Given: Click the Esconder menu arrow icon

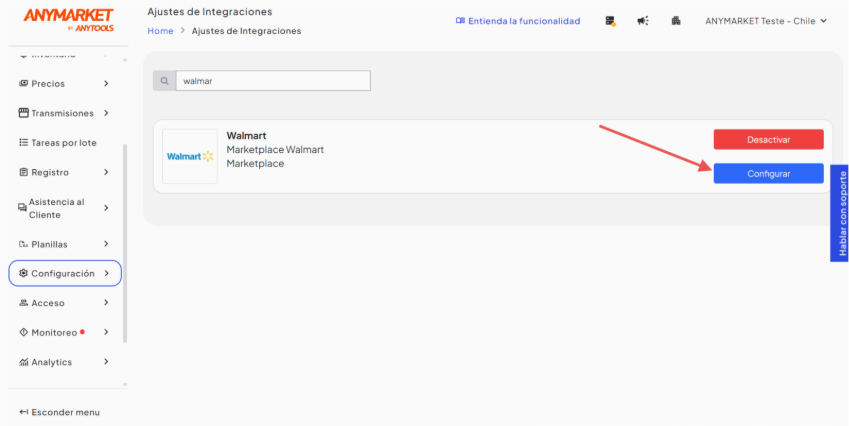Looking at the screenshot, I should [23, 412].
